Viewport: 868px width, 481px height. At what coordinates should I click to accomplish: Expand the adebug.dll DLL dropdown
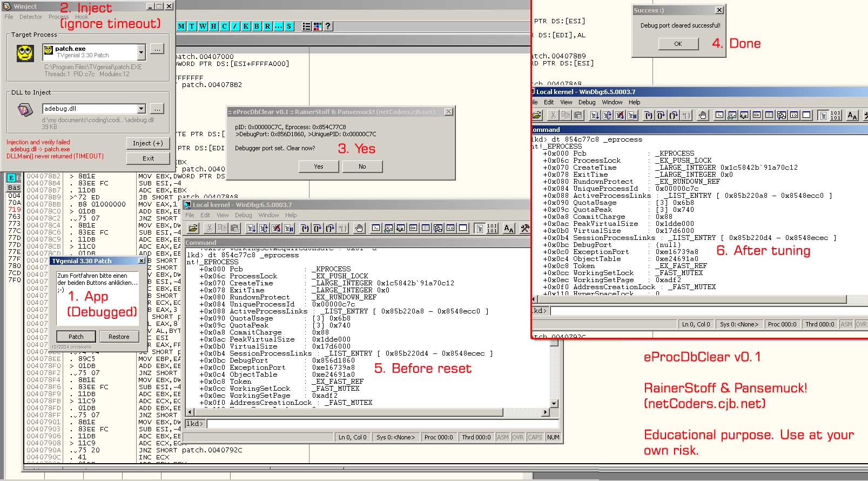tap(141, 109)
